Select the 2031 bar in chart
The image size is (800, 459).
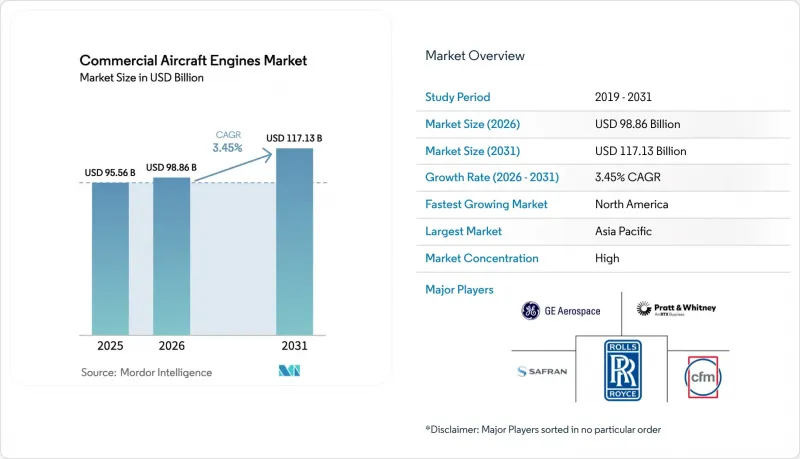pos(294,242)
